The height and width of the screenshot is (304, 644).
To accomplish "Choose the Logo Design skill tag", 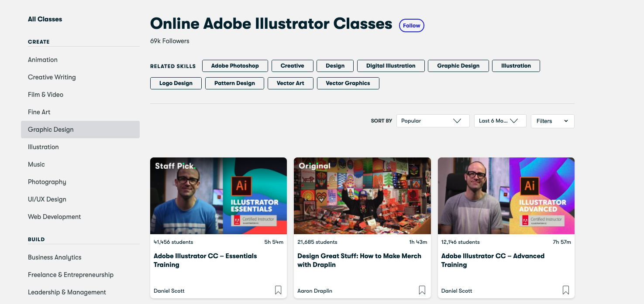I will pos(176,83).
